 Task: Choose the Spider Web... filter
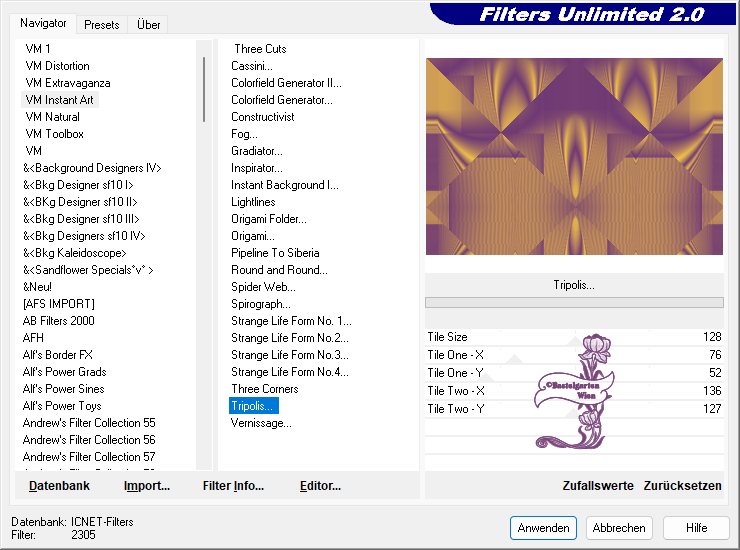[x=263, y=287]
